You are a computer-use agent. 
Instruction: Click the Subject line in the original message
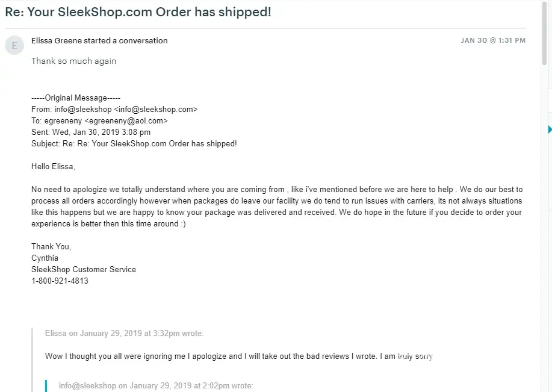point(134,144)
